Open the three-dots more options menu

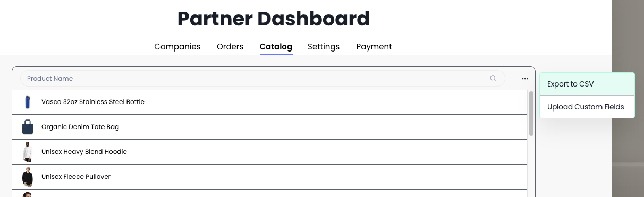pyautogui.click(x=525, y=79)
